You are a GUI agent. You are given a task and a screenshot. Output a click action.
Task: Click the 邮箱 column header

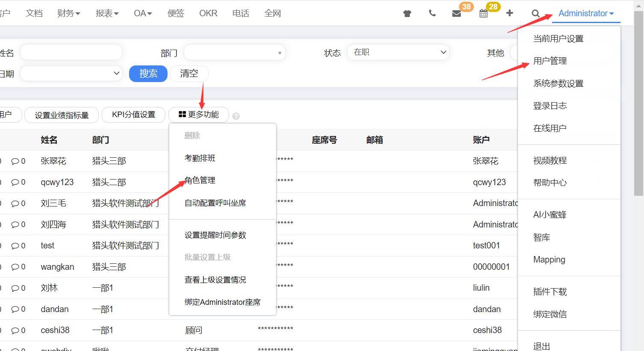tap(375, 140)
